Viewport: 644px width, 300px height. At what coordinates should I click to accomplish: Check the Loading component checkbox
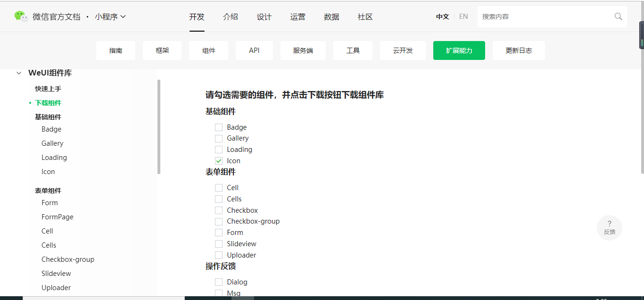tap(219, 149)
